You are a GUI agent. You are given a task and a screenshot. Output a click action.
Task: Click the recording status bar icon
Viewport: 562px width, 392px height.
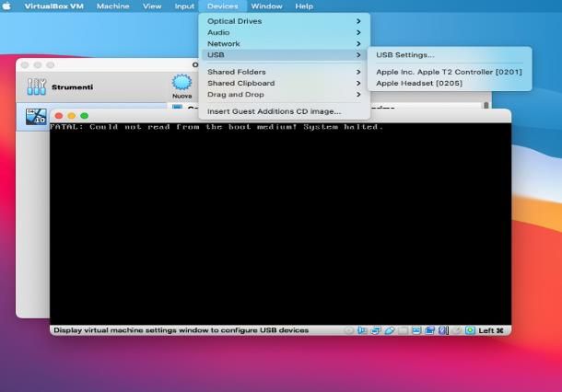[x=429, y=330]
